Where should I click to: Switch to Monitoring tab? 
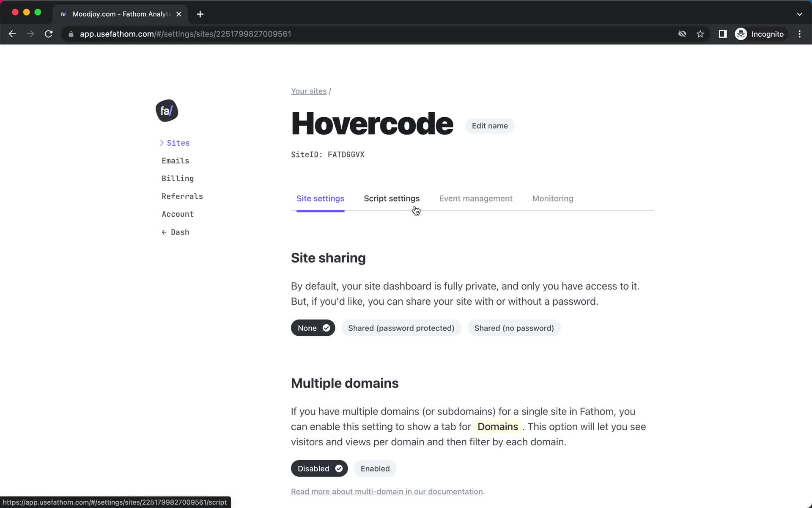pyautogui.click(x=552, y=199)
